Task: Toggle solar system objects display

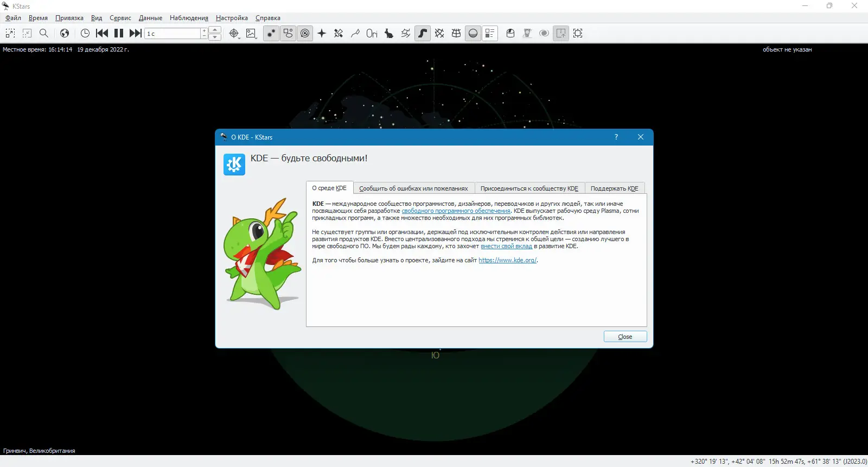Action: click(x=305, y=33)
